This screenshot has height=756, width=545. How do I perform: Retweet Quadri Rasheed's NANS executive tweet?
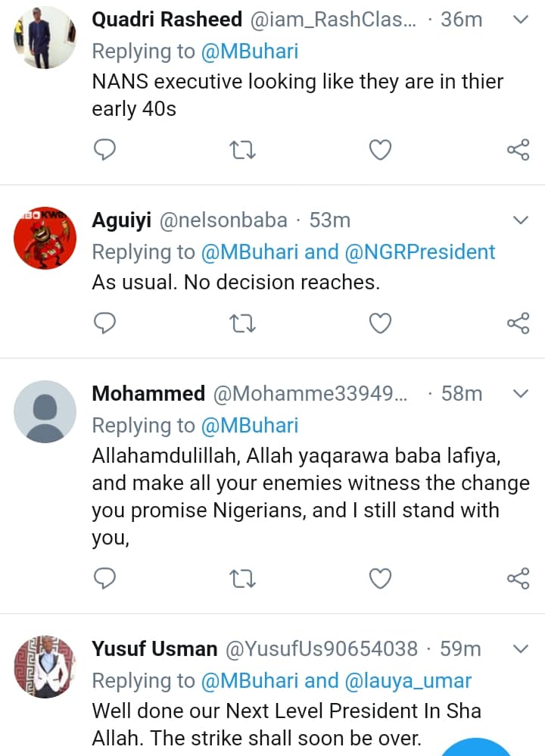tap(243, 150)
